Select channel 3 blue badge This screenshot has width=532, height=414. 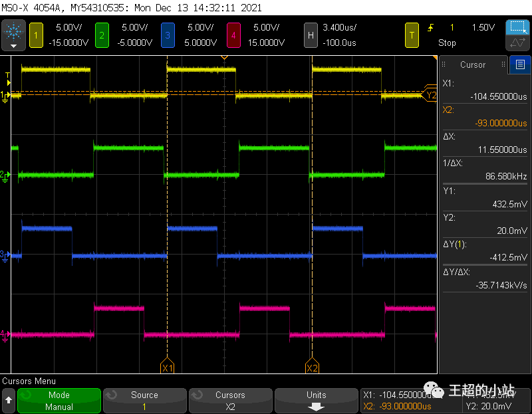tap(168, 35)
